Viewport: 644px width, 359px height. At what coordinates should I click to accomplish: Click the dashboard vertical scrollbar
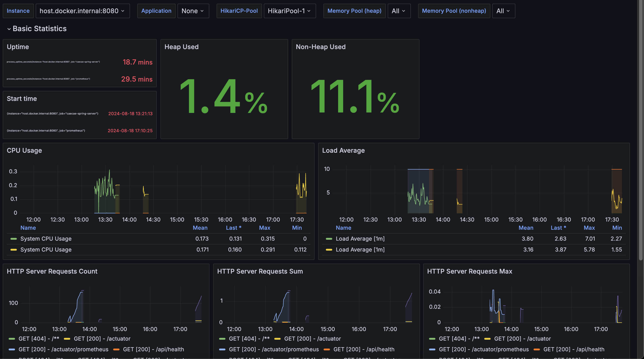pos(641,130)
